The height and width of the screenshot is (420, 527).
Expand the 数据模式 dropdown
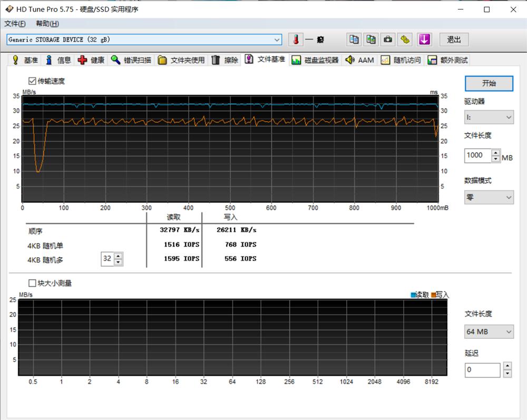click(x=489, y=197)
